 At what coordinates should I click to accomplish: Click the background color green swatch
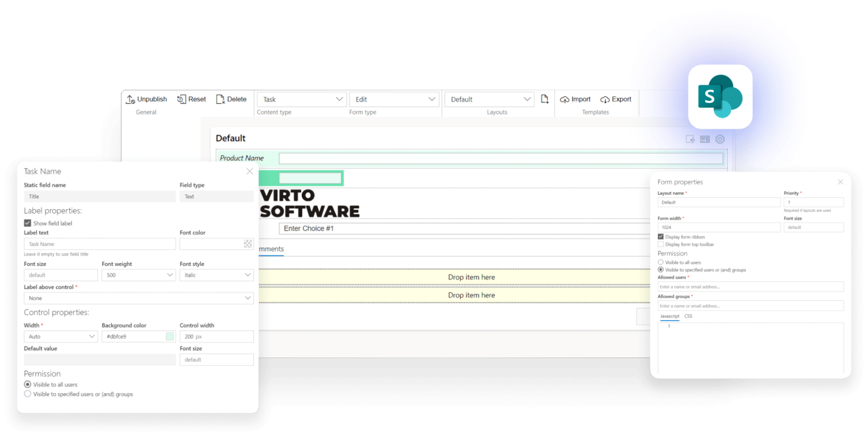170,336
